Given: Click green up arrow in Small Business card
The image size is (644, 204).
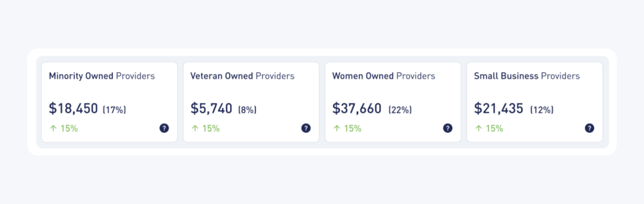Looking at the screenshot, I should (x=478, y=128).
